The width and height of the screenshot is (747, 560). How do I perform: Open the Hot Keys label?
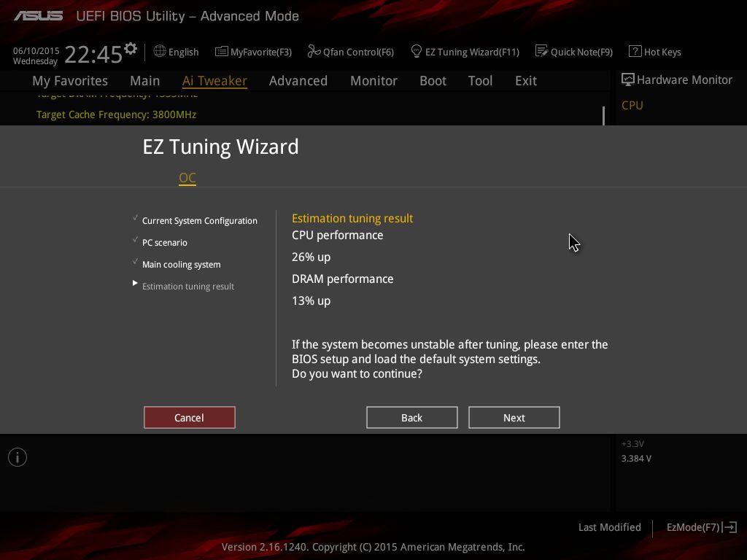662,52
